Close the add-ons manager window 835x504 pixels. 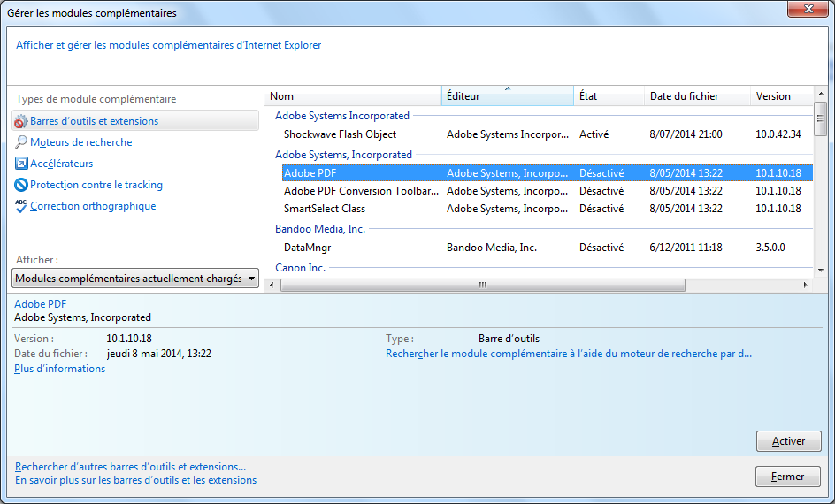808,9
